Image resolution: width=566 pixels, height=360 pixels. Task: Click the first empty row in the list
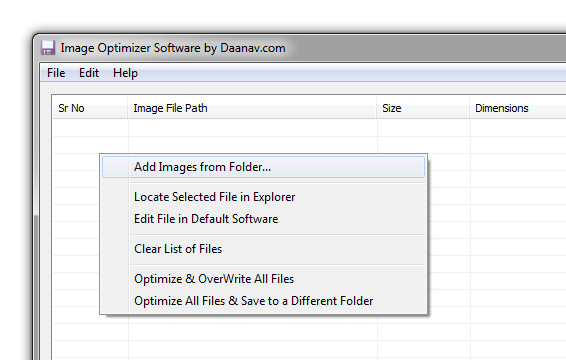[x=309, y=128]
